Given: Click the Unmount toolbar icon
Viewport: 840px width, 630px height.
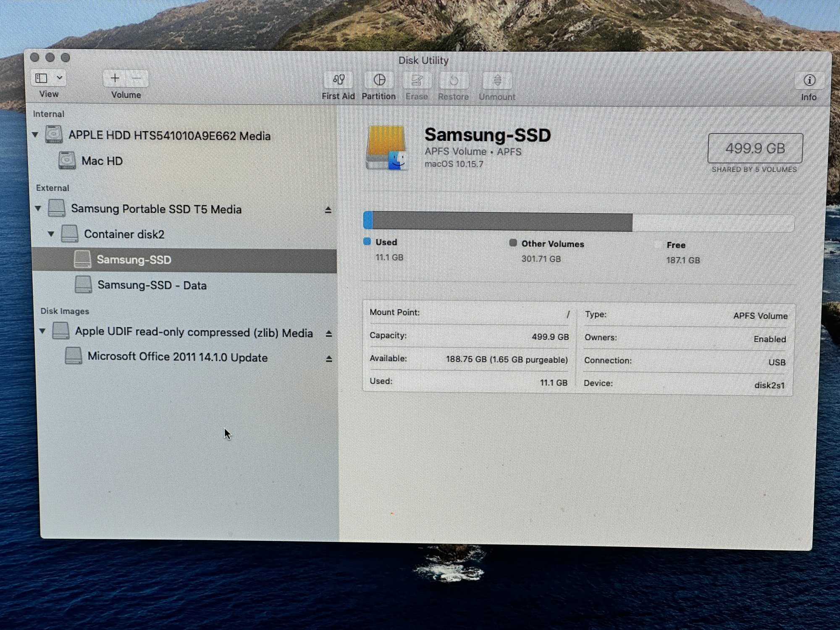Looking at the screenshot, I should tap(497, 80).
